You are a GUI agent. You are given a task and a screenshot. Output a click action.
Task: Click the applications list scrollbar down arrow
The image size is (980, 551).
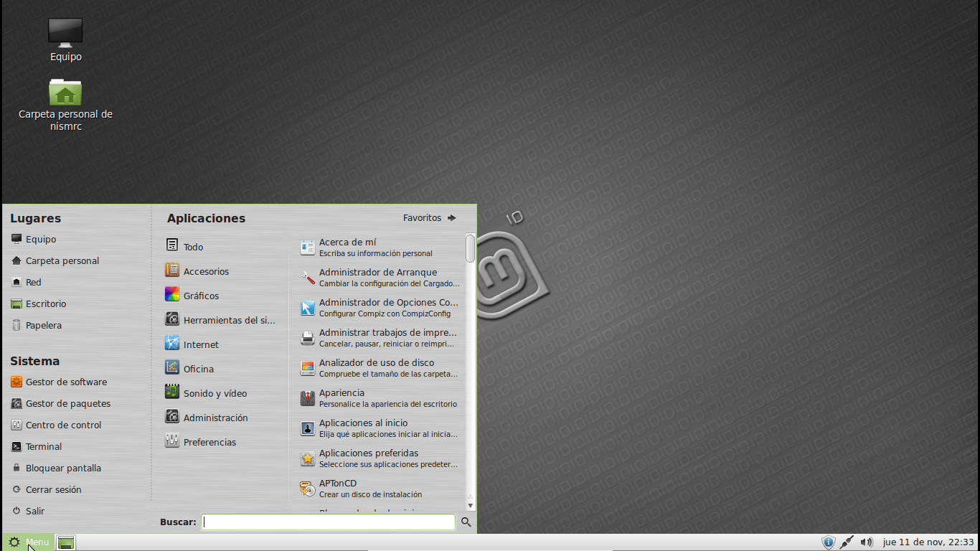coord(471,506)
